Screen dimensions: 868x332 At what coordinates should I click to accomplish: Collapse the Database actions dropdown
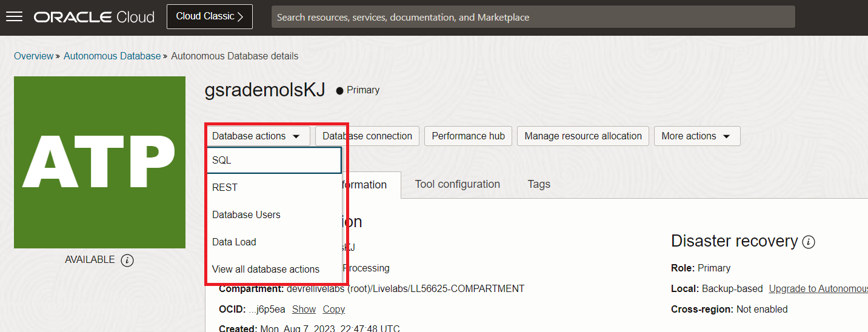[258, 136]
